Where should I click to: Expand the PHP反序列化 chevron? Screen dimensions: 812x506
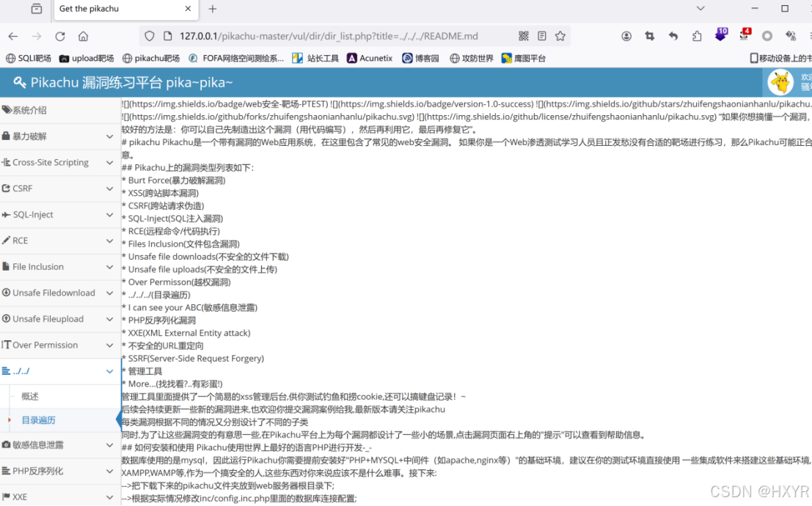coord(109,472)
